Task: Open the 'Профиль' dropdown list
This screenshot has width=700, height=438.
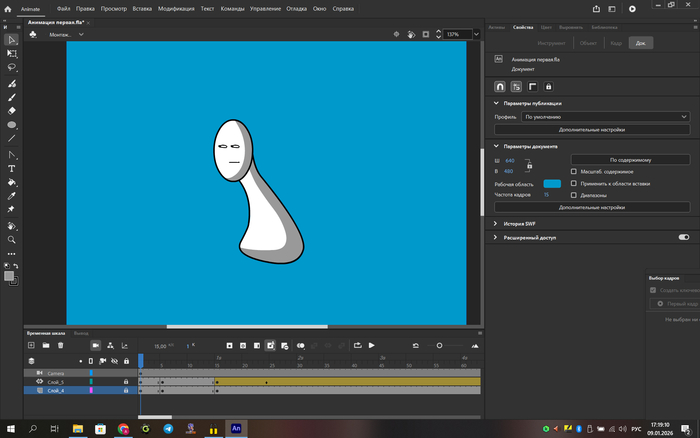Action: point(606,116)
